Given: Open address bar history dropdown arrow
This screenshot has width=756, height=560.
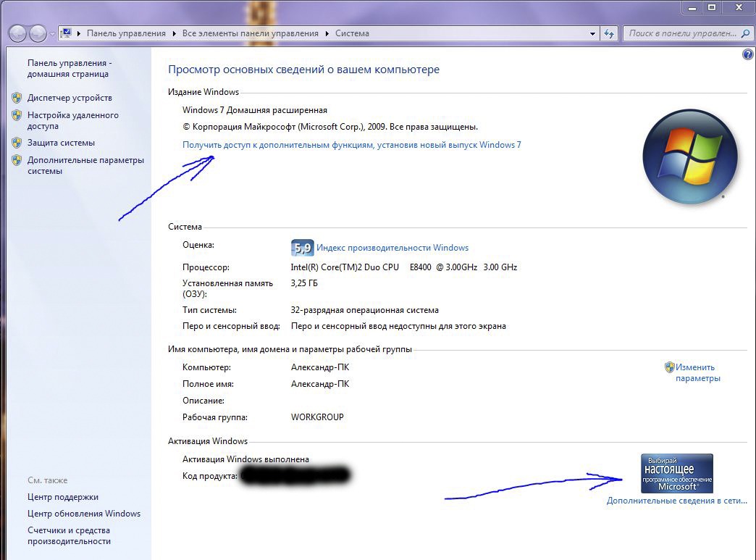Looking at the screenshot, I should 592,33.
